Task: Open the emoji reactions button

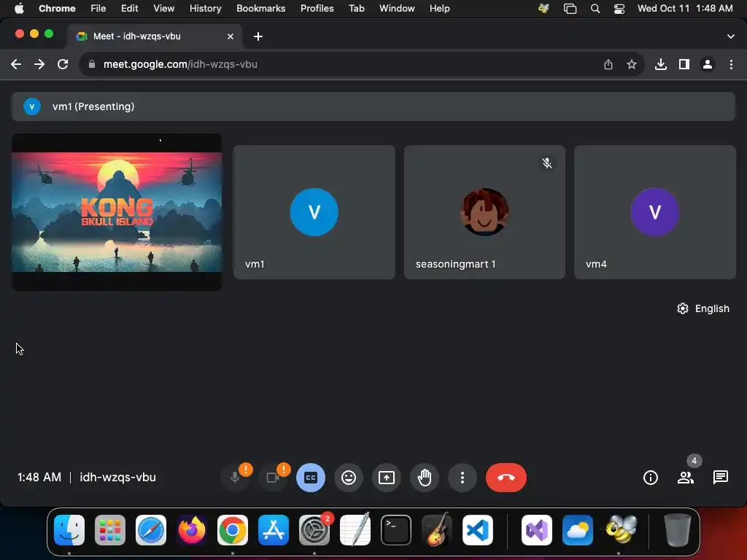Action: click(x=349, y=477)
